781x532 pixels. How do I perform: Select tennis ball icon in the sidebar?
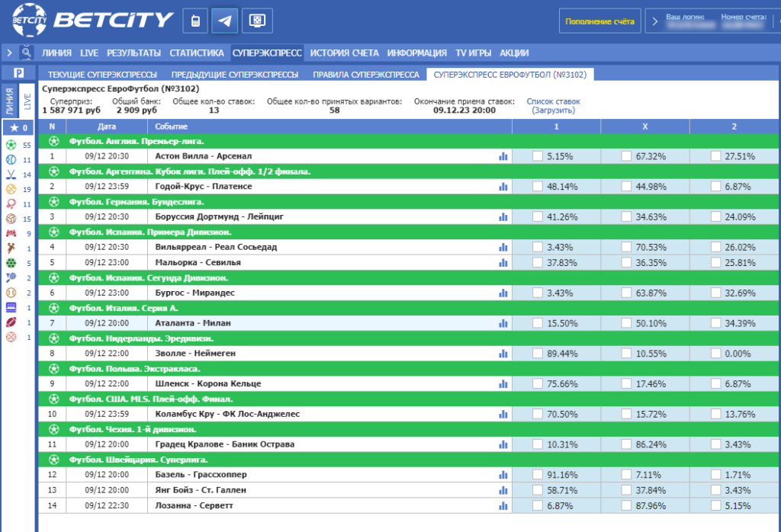[11, 160]
